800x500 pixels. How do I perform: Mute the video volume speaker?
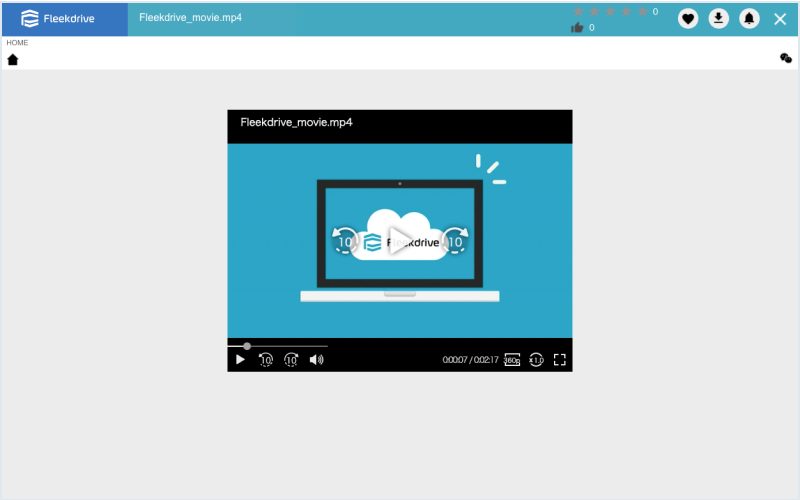[x=316, y=360]
